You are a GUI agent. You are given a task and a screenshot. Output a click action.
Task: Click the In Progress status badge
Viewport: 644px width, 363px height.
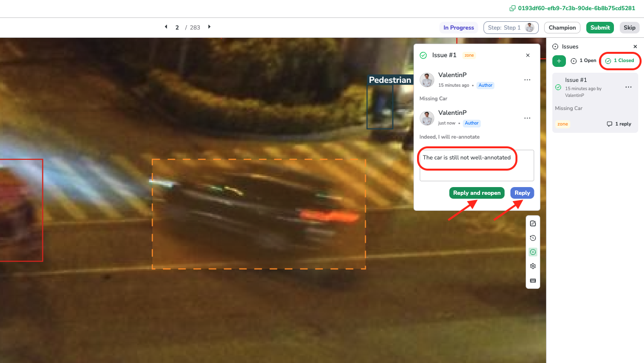pyautogui.click(x=459, y=28)
